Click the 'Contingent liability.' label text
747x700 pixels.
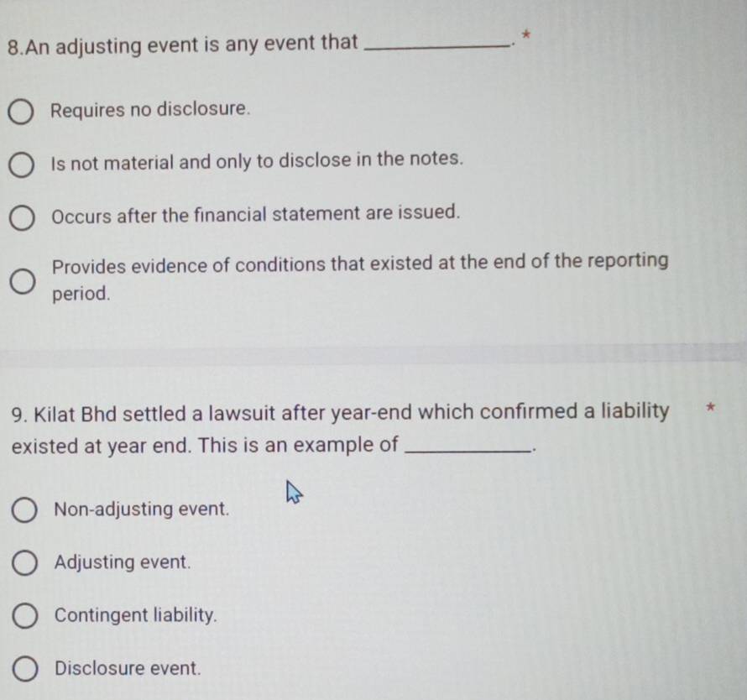tap(136, 615)
